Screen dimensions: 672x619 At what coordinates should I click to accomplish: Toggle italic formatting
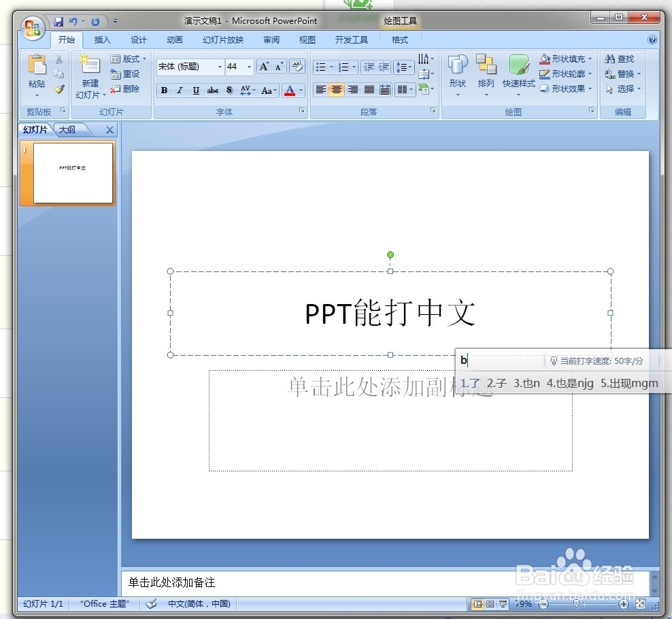point(180,90)
